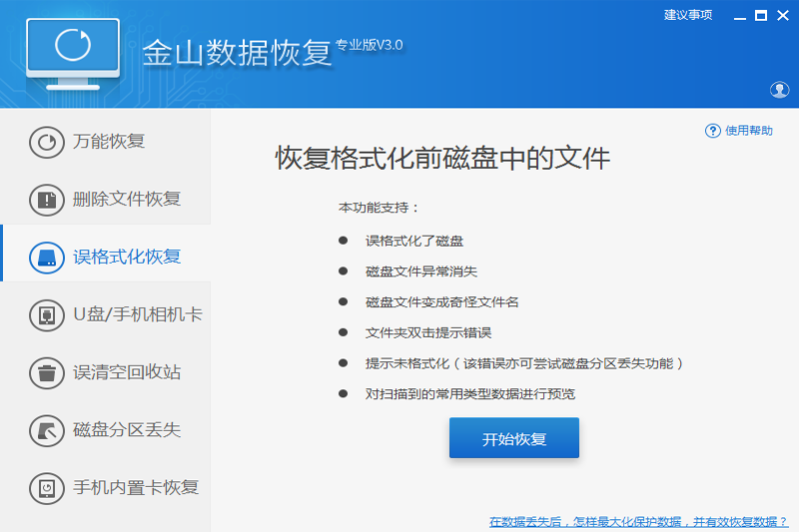
Task: Click the 万能恢复 circular arrow icon
Action: click(46, 142)
